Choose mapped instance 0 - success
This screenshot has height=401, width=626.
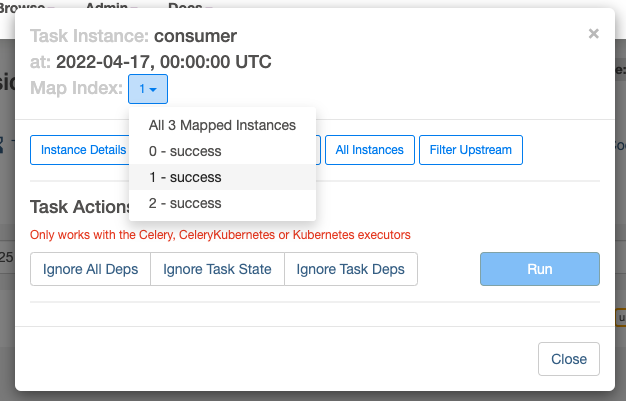click(x=222, y=151)
